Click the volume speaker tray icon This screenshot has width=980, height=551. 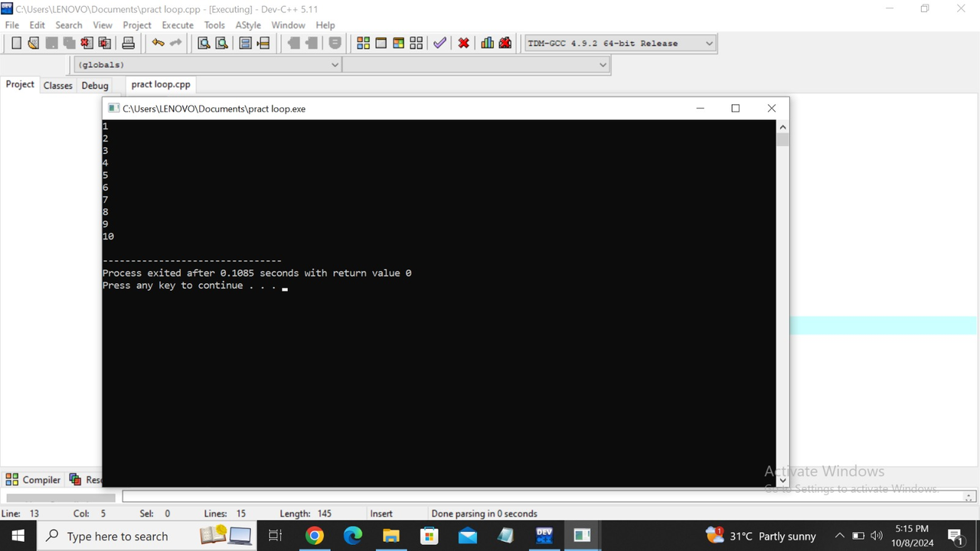pyautogui.click(x=877, y=536)
